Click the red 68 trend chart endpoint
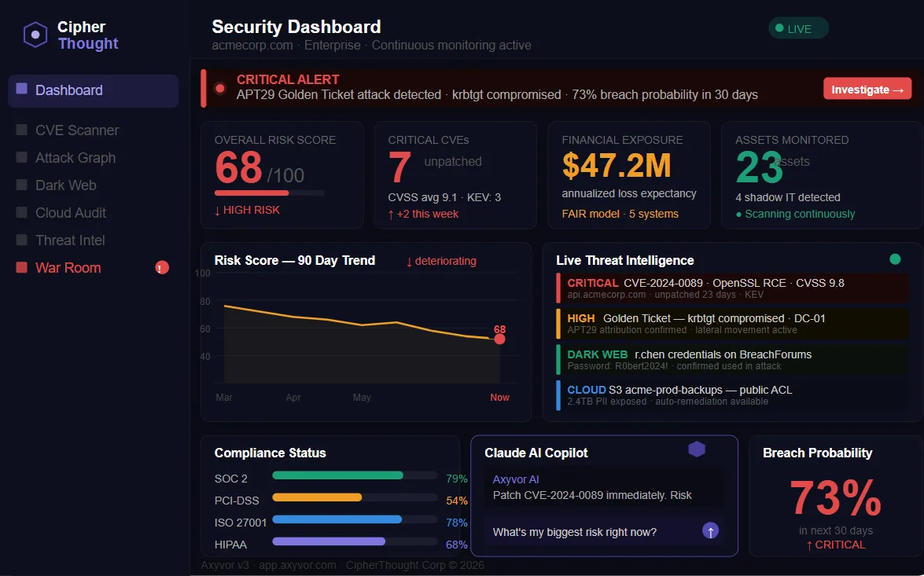924x576 pixels. (x=499, y=339)
